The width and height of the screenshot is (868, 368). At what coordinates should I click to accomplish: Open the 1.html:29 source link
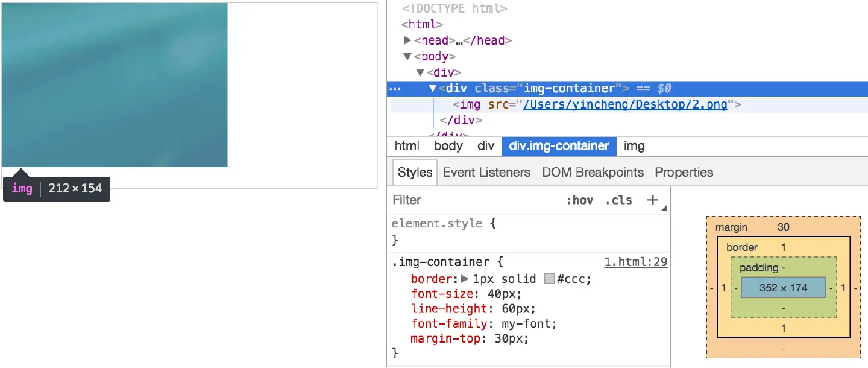(x=636, y=262)
